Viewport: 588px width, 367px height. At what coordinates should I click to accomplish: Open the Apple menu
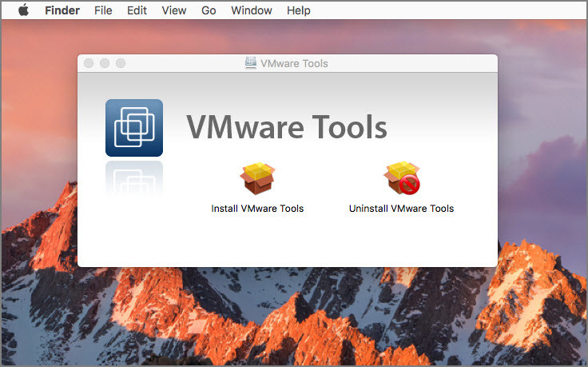(24, 10)
